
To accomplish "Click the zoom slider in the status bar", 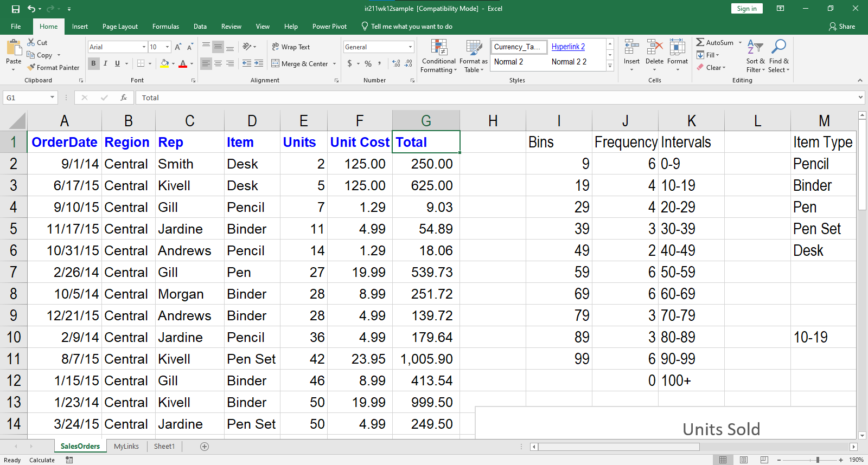I will [818, 460].
